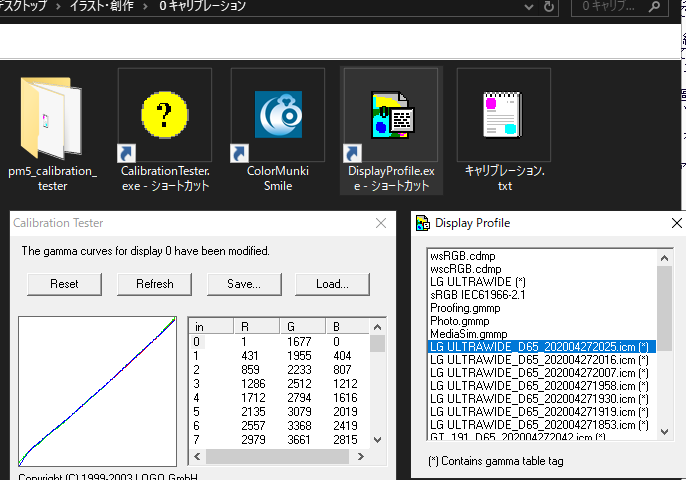Screen dimensions: 686x480
Task: Select Photo.gmmp in profile list
Action: 542,321
